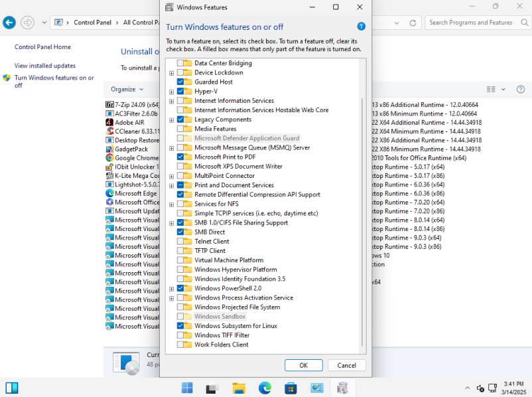Select Windows Identity Foundation 3.5 row

coord(240,279)
